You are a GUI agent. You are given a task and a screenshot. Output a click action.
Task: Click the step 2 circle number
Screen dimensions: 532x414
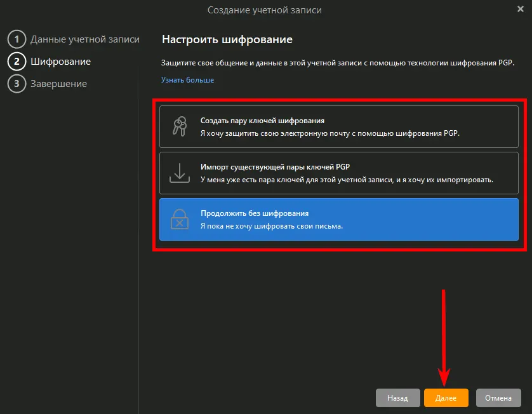[x=16, y=62]
